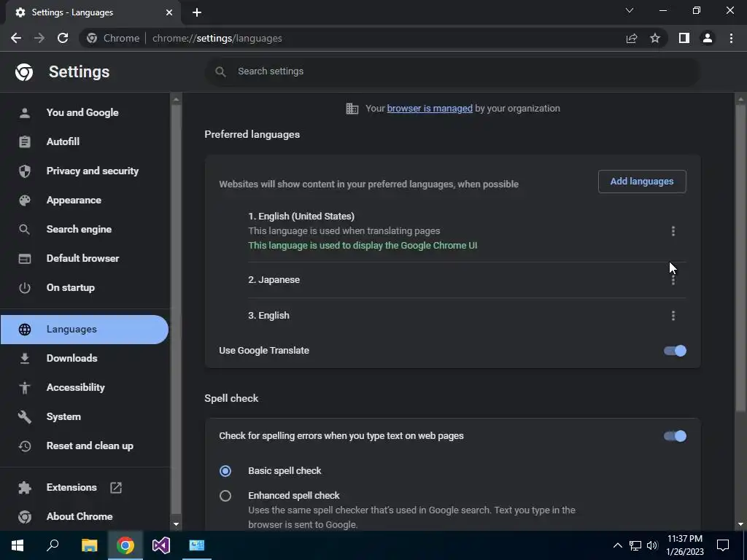This screenshot has height=560, width=747.
Task: Click the '2. Japanese' language row text
Action: point(274,280)
